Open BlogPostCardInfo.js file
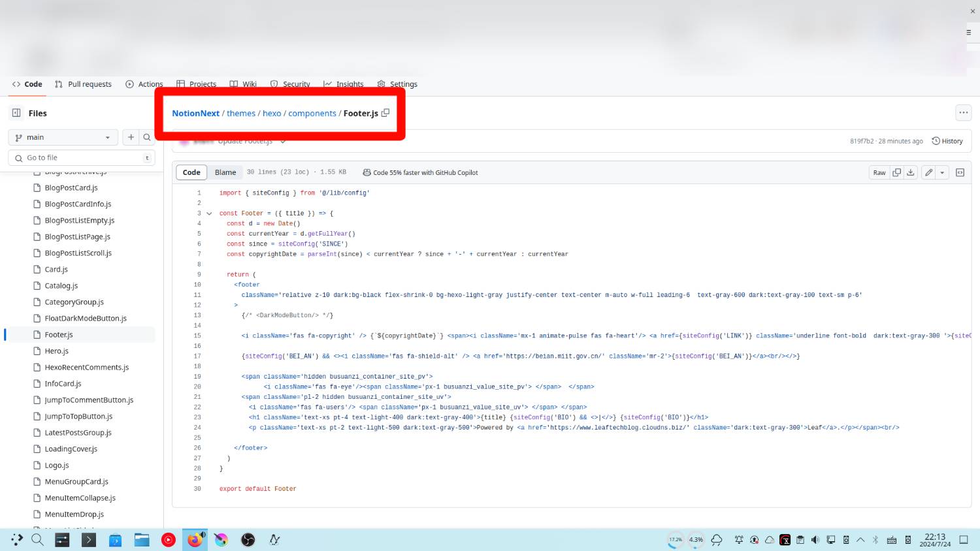Screen dimensions: 980x551 click(78, 204)
